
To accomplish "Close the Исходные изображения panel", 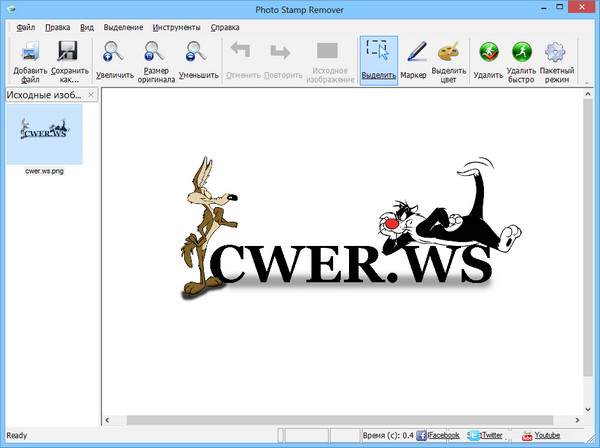I will pos(91,95).
